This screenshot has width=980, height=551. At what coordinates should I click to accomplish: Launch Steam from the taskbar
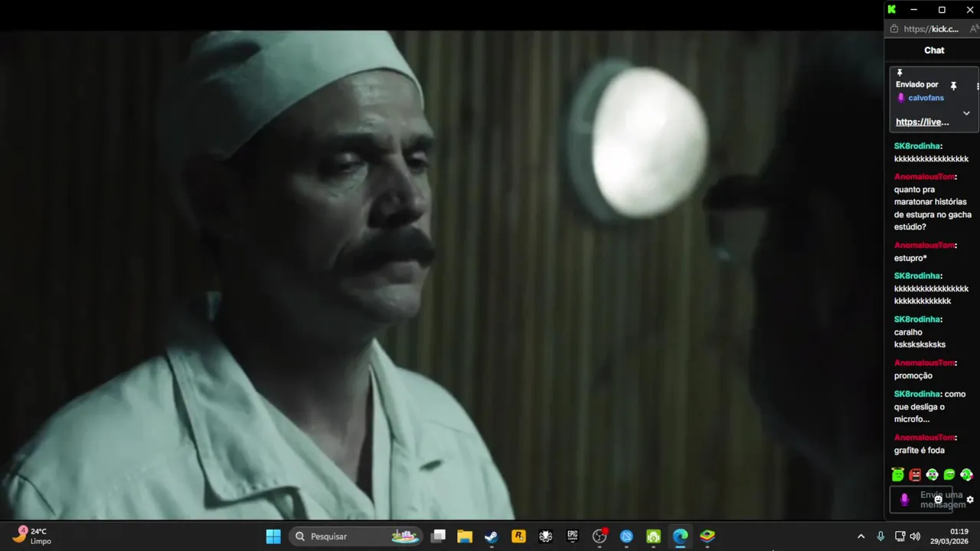[492, 536]
